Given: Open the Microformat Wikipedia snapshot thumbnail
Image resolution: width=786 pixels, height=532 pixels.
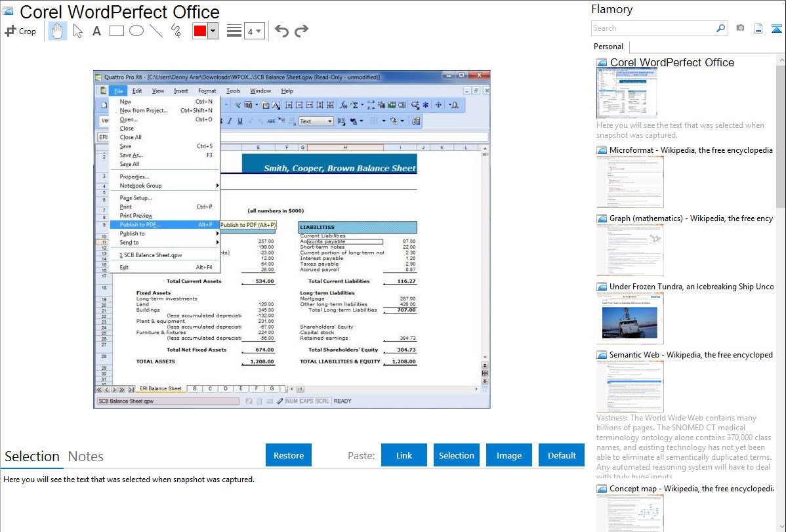Looking at the screenshot, I should [x=630, y=182].
